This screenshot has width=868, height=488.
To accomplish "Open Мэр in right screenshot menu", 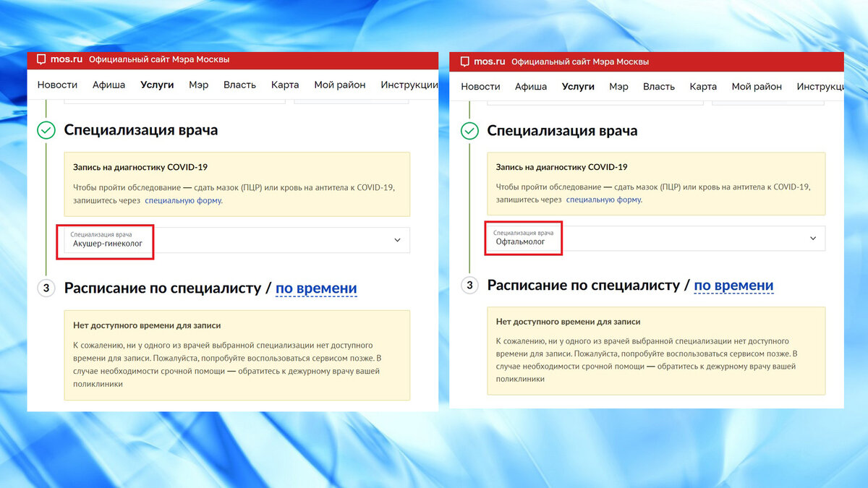I will coord(618,86).
